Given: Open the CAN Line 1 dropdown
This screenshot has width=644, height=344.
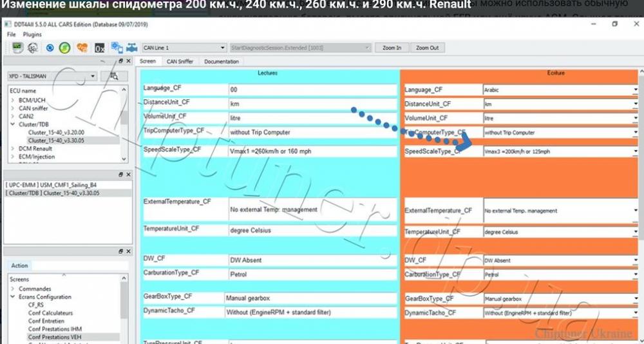Looking at the screenshot, I should [184, 48].
